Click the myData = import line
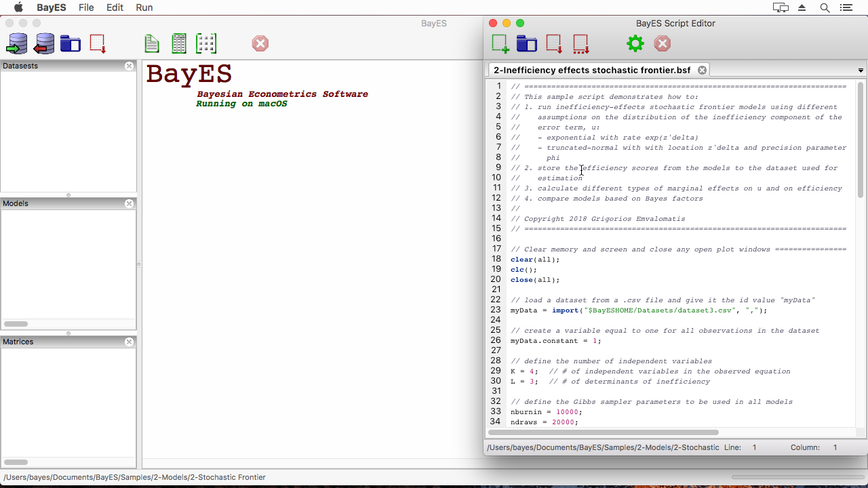 point(639,310)
